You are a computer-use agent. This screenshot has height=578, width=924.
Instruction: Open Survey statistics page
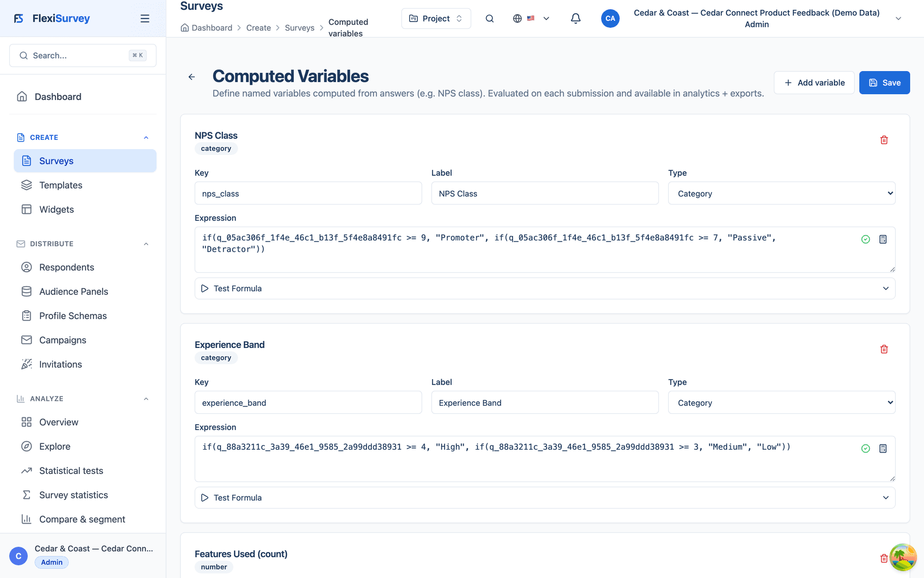pos(85,495)
